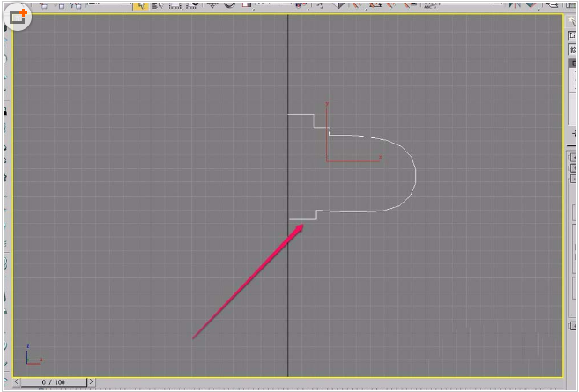Screen dimensions: 579x392
Task: Toggle Window/Crossing selection mode
Action: [x=192, y=5]
